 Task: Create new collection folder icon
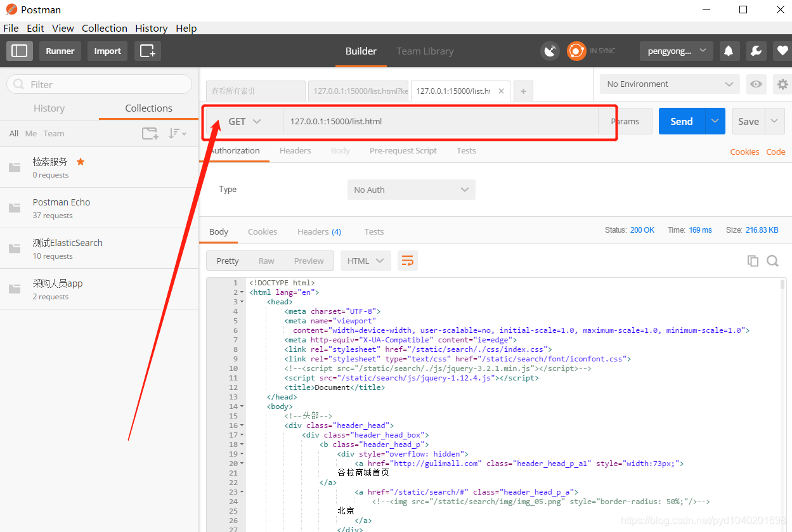[x=150, y=133]
